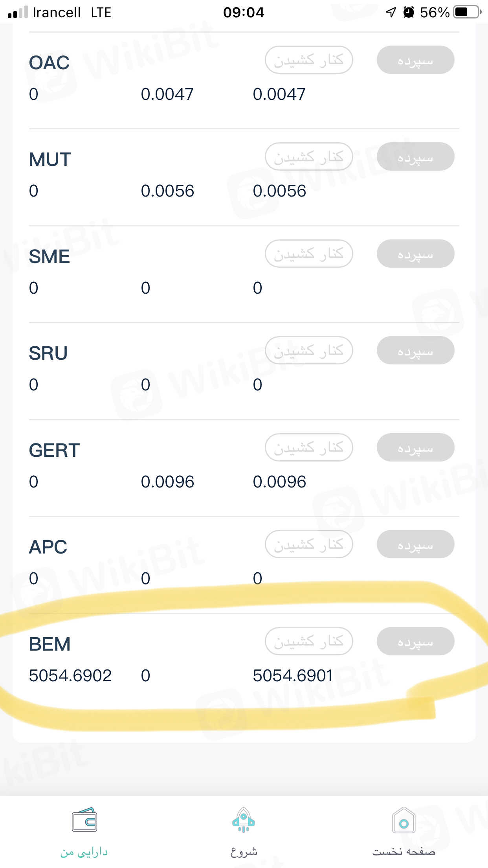Screen dimensions: 488x868
Task: Switch to the صفحه نخست tab
Action: point(404,851)
